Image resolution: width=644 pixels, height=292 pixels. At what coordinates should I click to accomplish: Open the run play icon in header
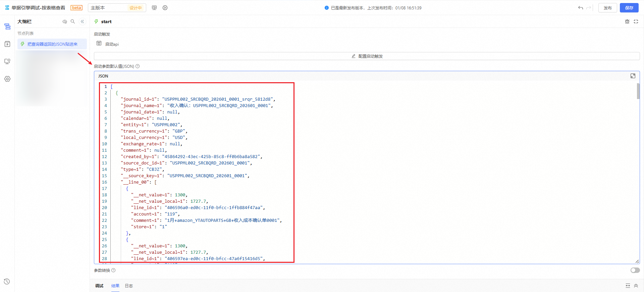(165, 8)
